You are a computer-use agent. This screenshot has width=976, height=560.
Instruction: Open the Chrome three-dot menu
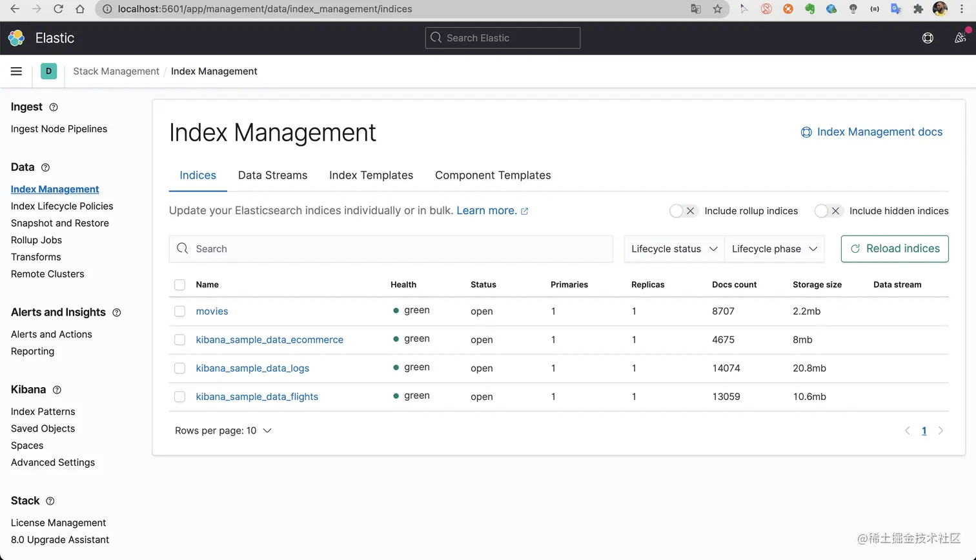coord(962,9)
